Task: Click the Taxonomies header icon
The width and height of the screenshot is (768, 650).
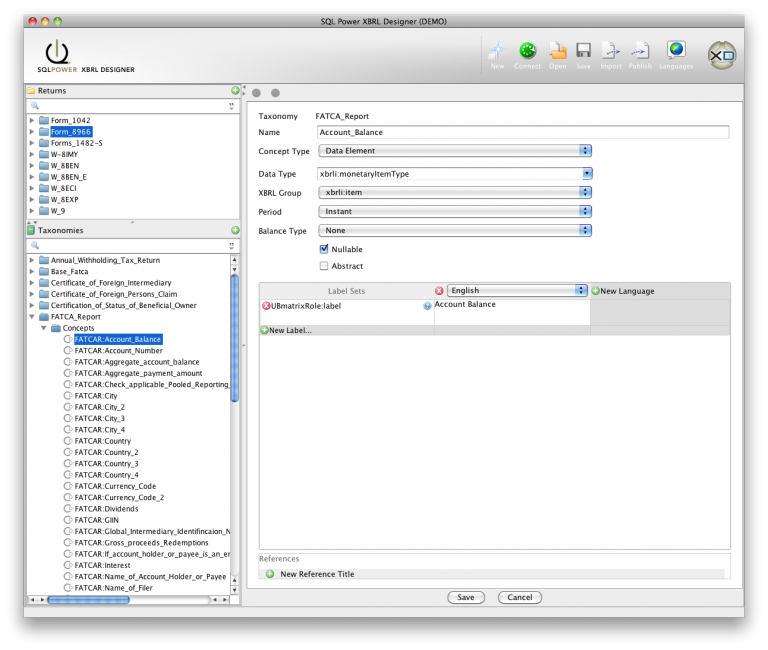Action: pyautogui.click(x=31, y=230)
